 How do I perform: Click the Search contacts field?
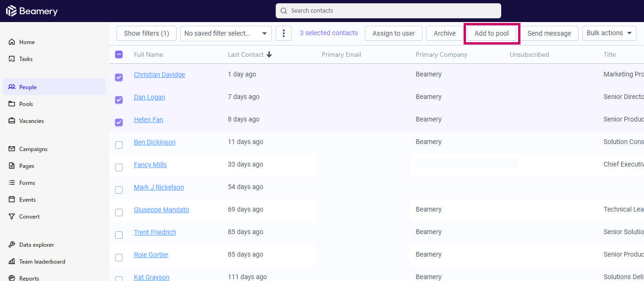388,11
